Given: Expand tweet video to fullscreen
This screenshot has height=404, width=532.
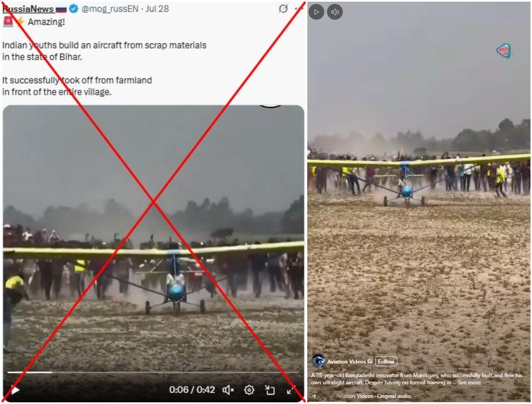Looking at the screenshot, I should (x=291, y=390).
